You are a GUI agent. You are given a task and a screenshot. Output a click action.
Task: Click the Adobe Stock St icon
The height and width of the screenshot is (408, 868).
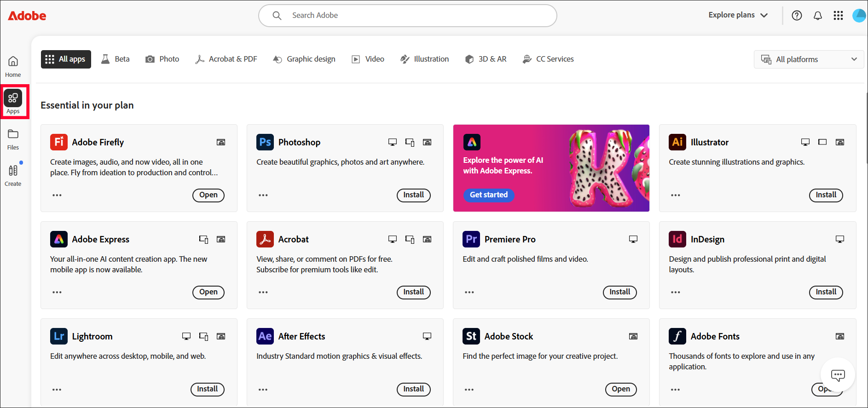click(471, 336)
